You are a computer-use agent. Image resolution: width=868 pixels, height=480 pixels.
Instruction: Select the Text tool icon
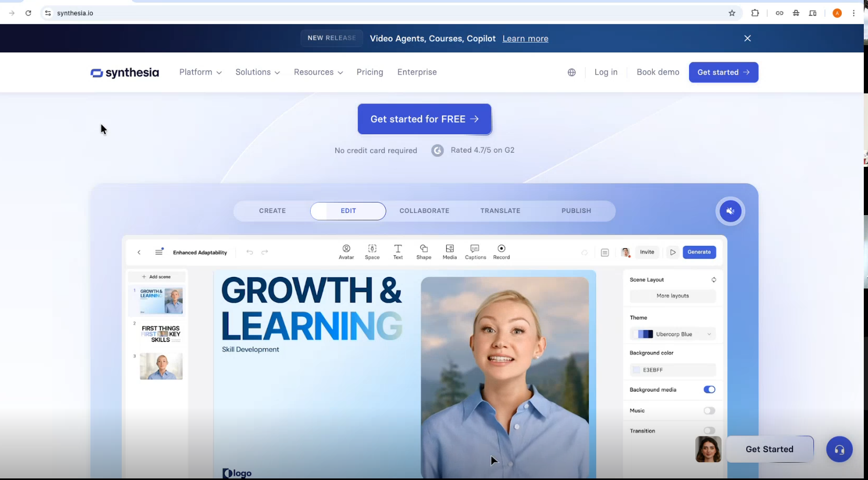coord(398,249)
